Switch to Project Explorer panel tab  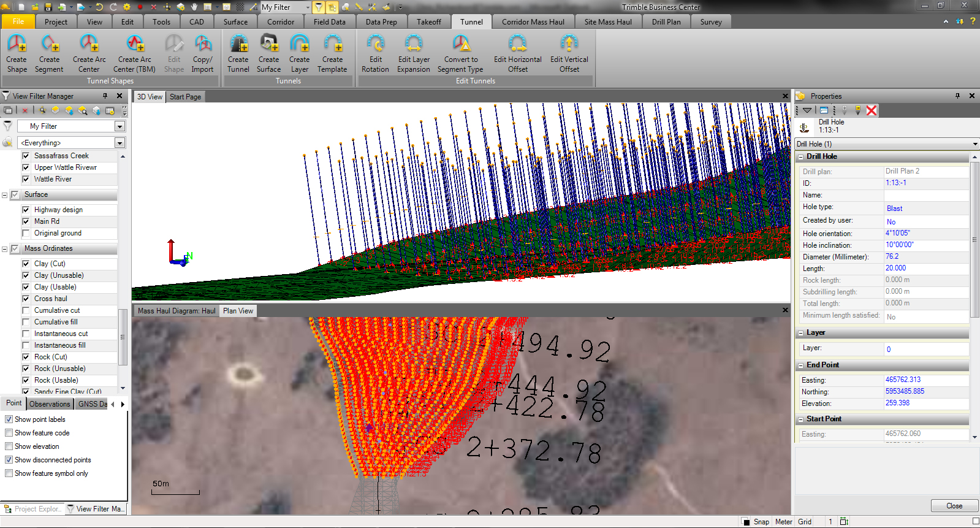(x=32, y=509)
